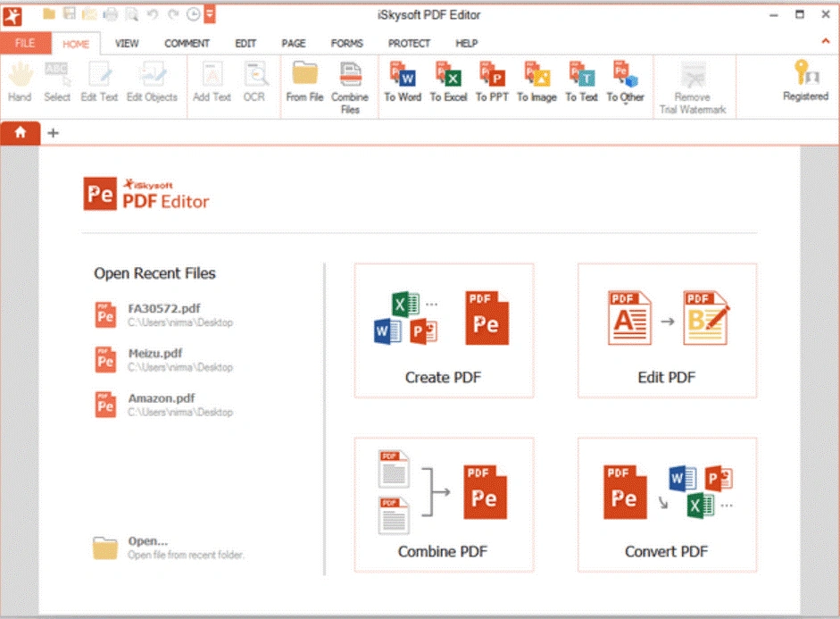Click Remove Trial Watermark
This screenshot has height=619, width=840.
point(693,88)
